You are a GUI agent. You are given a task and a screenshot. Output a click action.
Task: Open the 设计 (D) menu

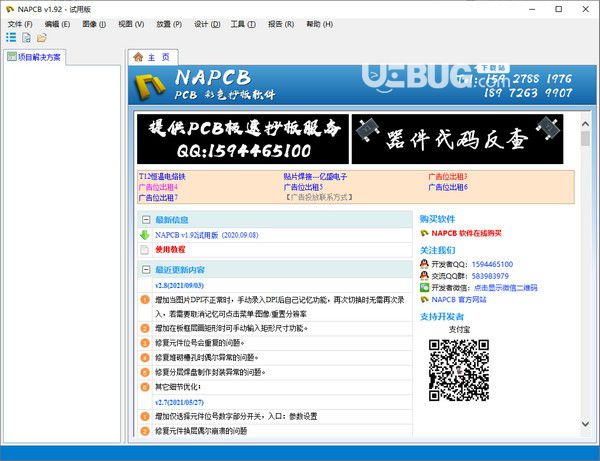coord(207,24)
